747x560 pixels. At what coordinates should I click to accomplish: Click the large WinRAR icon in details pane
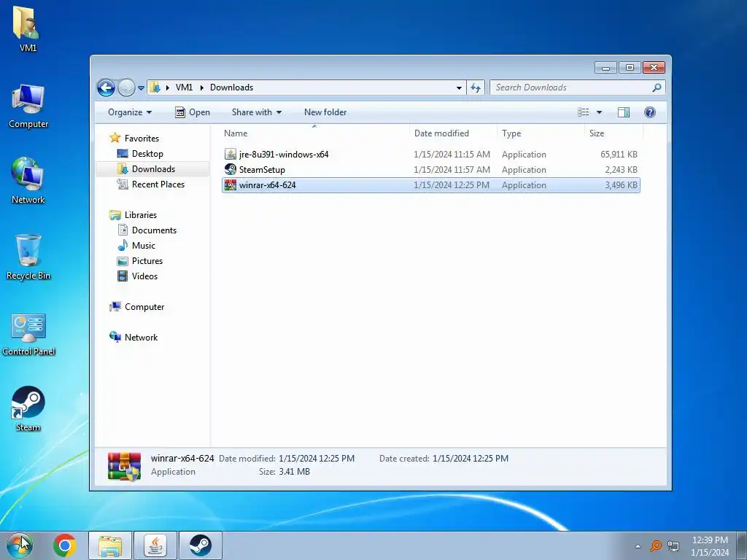124,466
